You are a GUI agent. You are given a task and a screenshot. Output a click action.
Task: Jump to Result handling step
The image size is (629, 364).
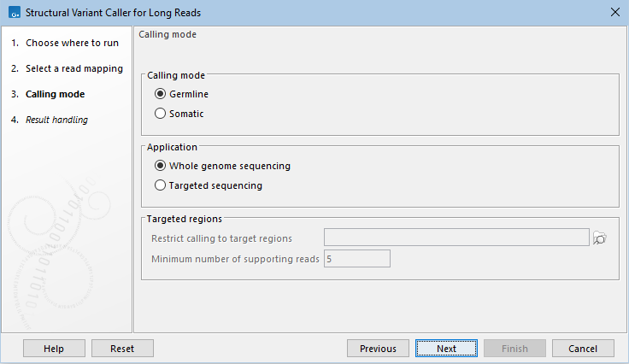click(x=56, y=120)
